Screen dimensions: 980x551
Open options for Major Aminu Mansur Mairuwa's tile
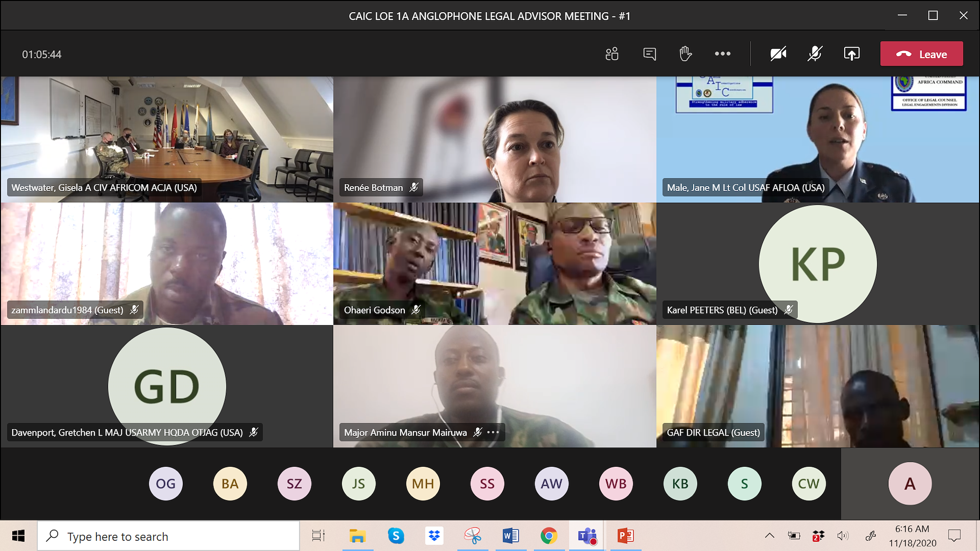(x=493, y=431)
